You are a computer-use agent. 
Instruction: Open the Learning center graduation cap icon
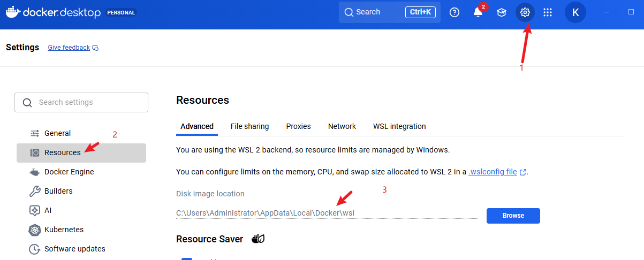click(x=502, y=12)
